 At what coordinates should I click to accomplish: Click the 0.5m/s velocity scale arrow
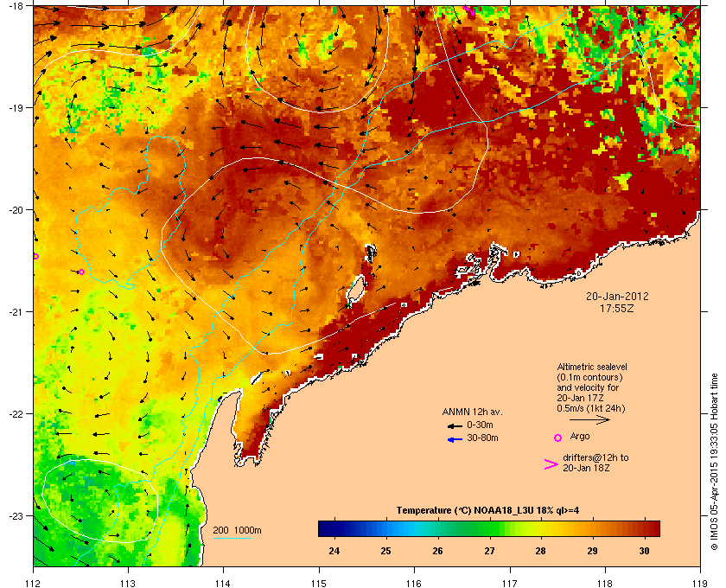589,419
